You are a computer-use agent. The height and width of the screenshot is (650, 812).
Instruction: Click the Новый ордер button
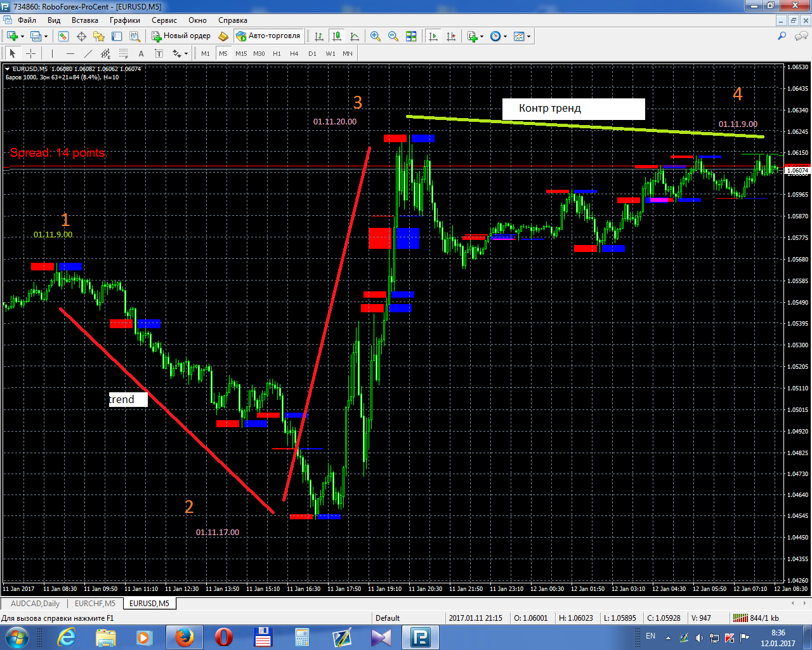[x=181, y=36]
